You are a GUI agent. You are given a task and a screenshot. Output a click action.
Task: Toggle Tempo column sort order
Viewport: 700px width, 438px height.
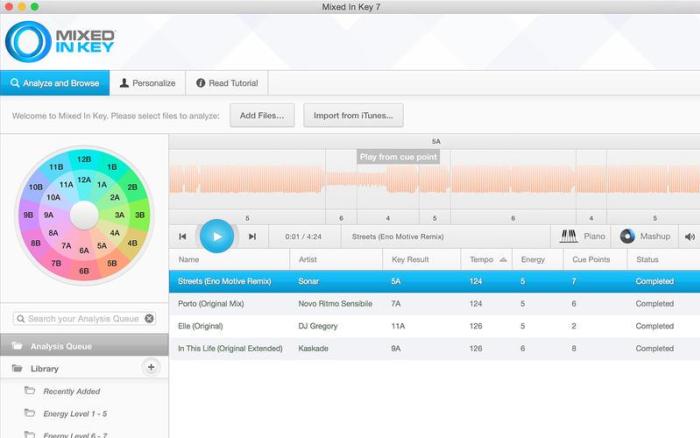[486, 259]
